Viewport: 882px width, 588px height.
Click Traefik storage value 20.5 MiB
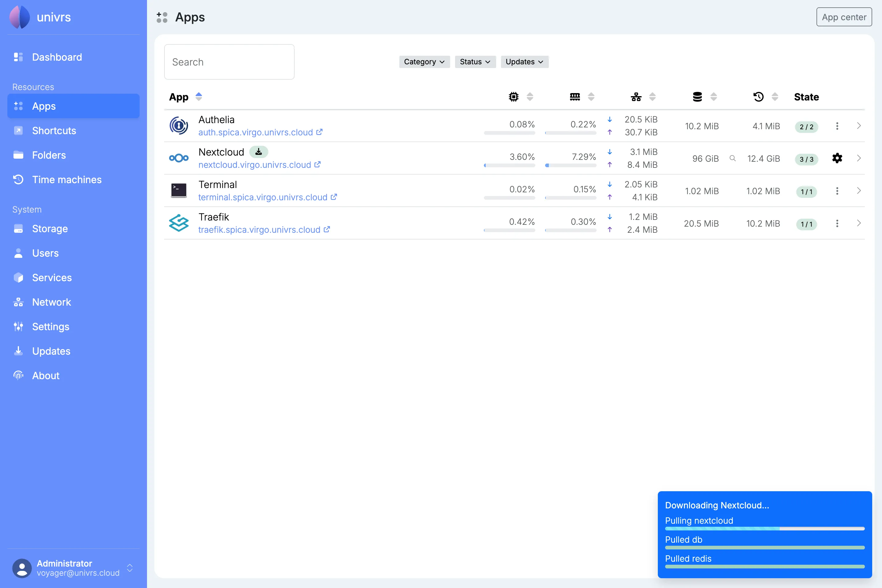701,224
